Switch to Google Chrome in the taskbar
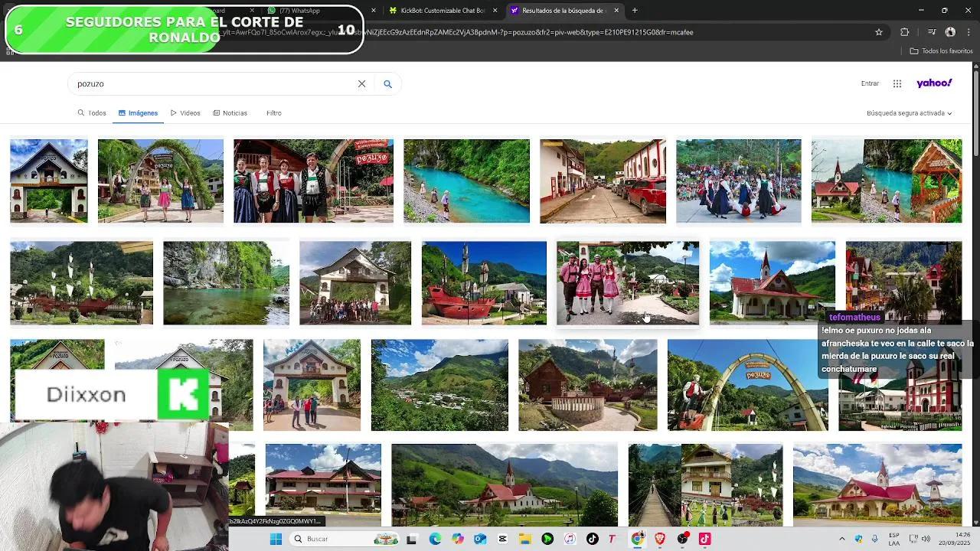This screenshot has width=980, height=551. coord(637,539)
